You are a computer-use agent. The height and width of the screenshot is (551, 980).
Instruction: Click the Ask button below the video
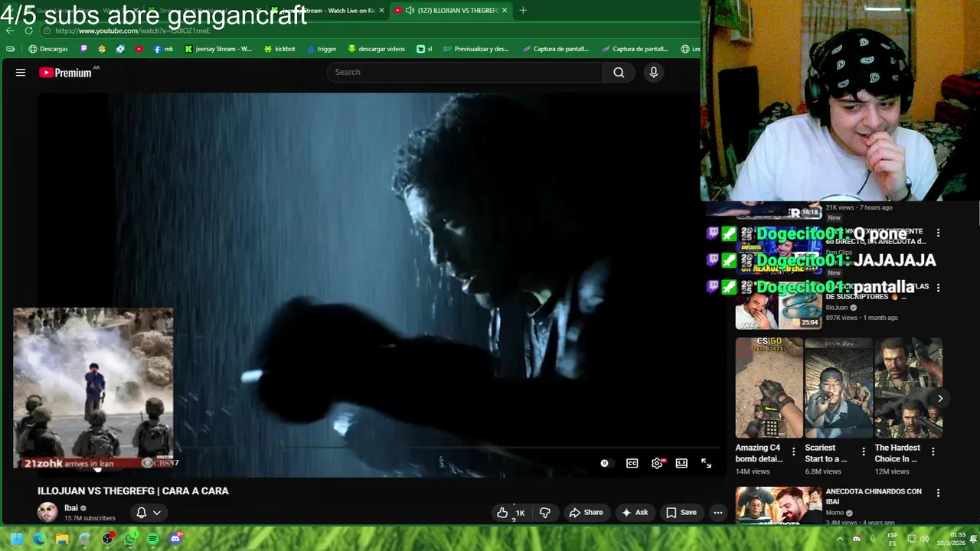[x=635, y=513]
